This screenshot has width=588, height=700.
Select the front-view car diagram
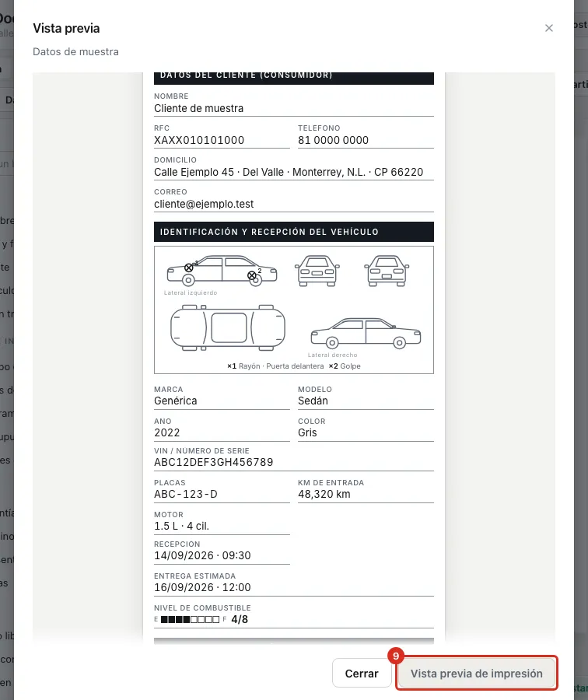317,271
